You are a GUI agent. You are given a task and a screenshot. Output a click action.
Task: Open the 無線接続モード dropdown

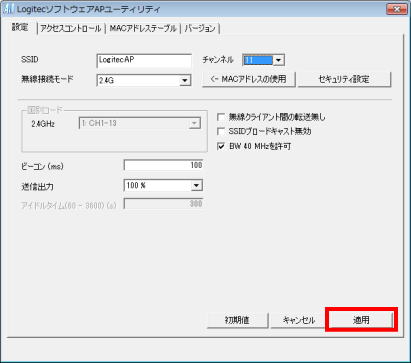144,80
